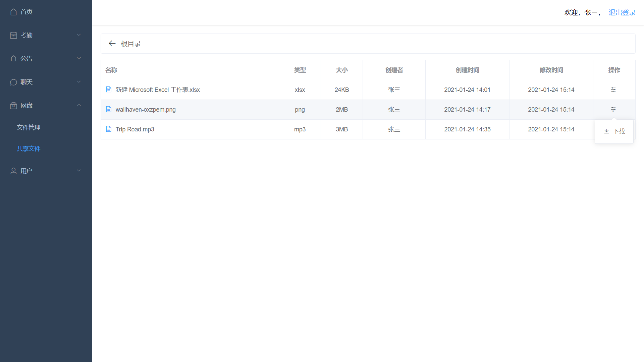
Task: Click the bell icon beside 公告
Action: [x=13, y=59]
